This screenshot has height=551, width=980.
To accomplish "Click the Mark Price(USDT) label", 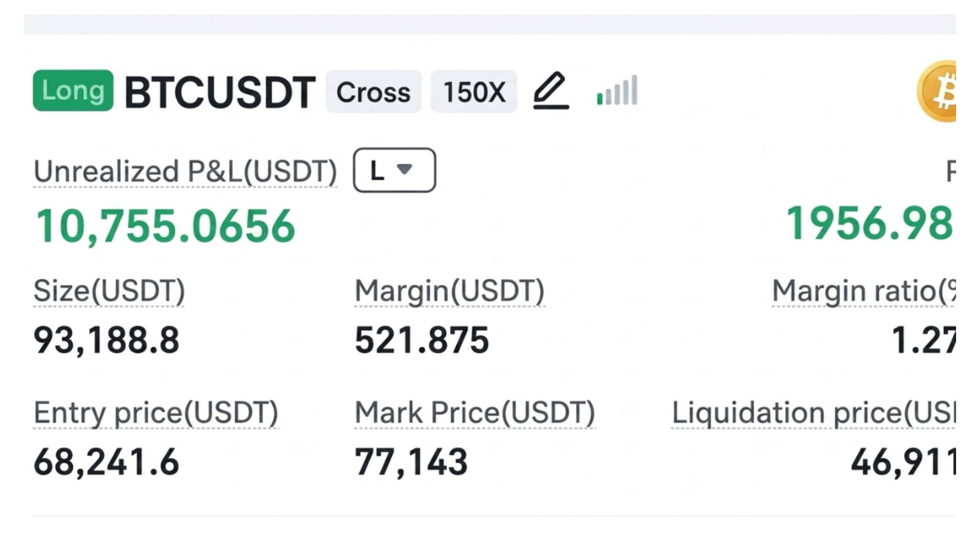I will (x=475, y=413).
